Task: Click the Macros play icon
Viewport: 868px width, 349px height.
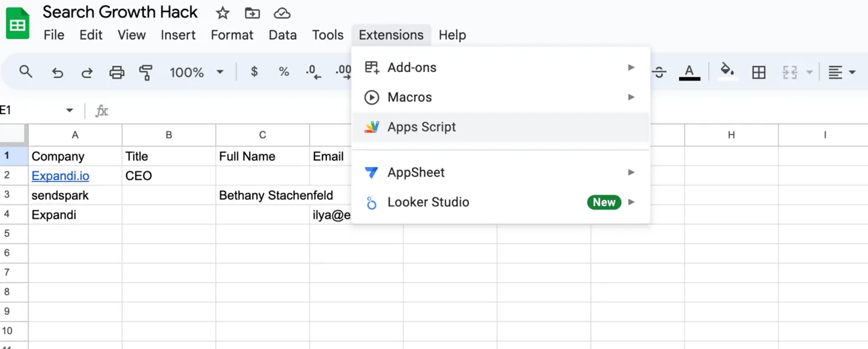Action: pos(372,97)
